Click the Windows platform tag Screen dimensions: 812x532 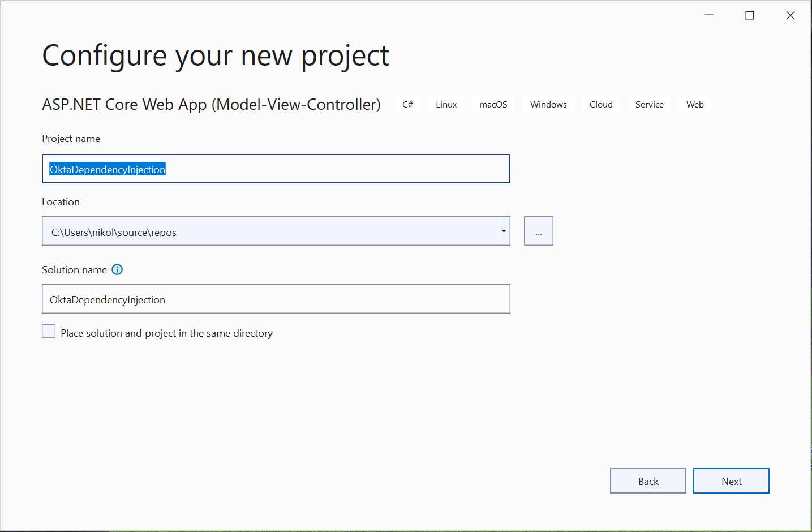(x=548, y=105)
